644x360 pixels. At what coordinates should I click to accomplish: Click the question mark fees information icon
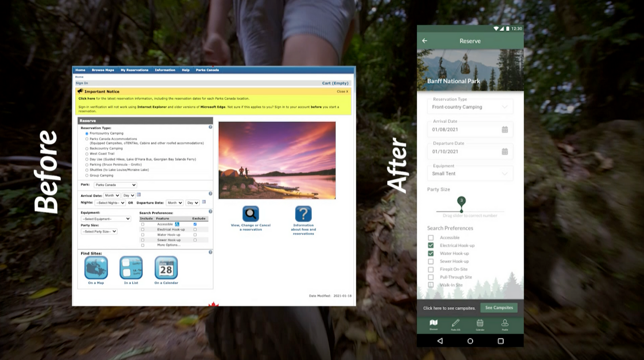[x=303, y=214]
